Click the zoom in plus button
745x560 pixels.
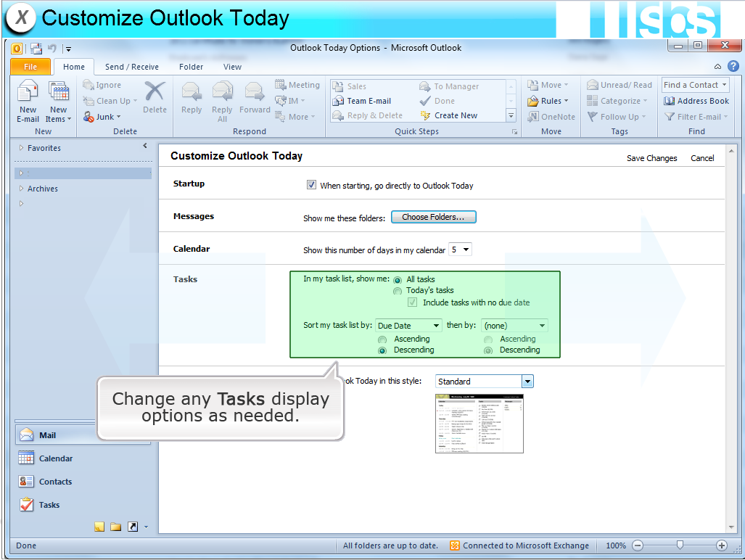coord(722,545)
